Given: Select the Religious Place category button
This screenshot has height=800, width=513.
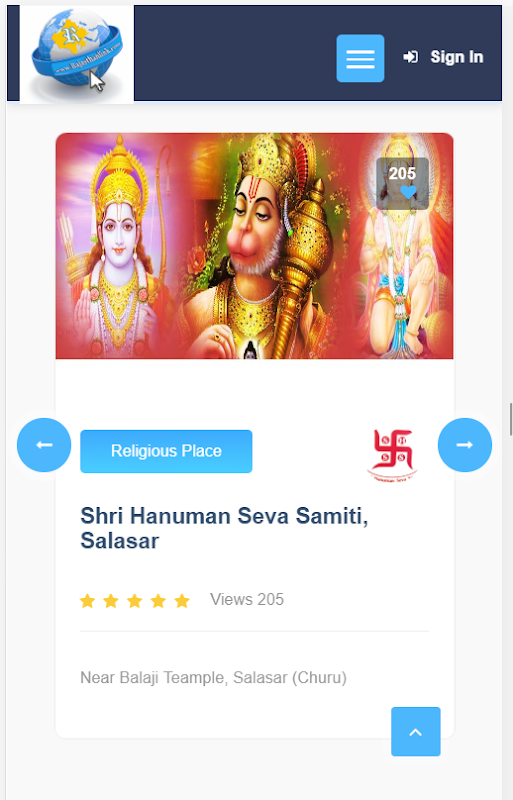Looking at the screenshot, I should click(166, 451).
